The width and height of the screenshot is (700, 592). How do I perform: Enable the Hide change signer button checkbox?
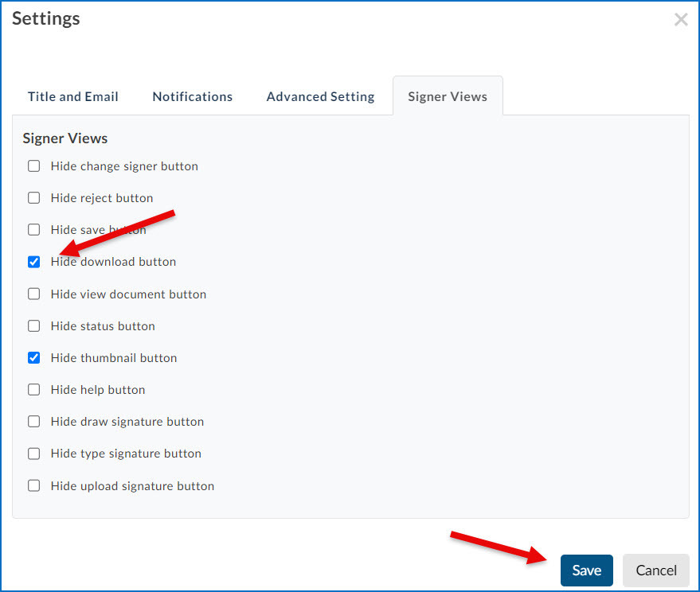click(34, 166)
